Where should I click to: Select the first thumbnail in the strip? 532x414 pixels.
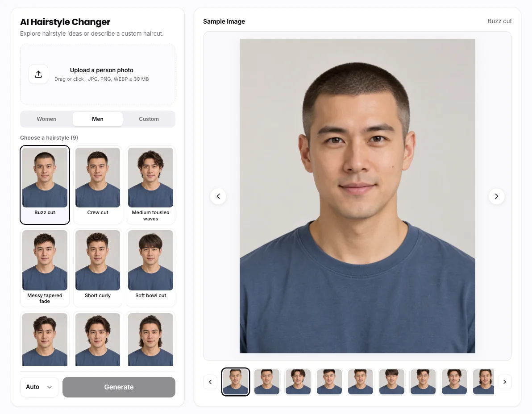(x=236, y=382)
